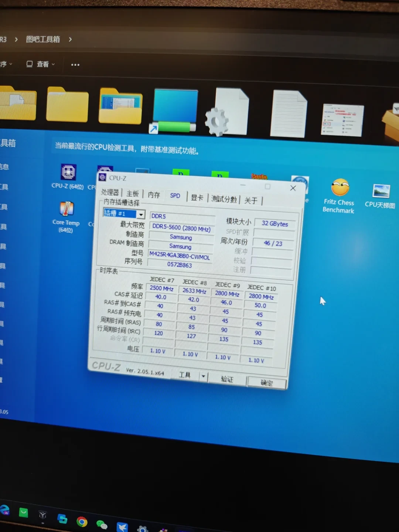Screen dimensions: 399x532
Task: Open the blue bird taskbar app
Action: point(122,527)
